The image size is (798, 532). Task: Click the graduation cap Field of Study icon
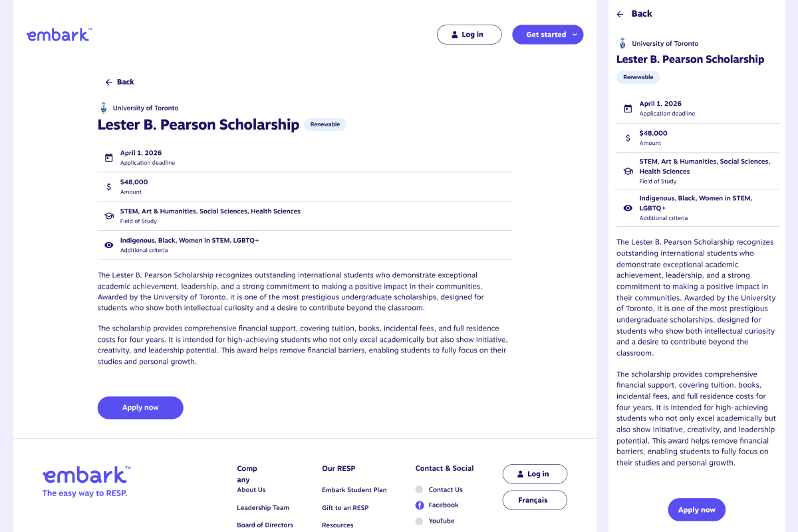[109, 216]
